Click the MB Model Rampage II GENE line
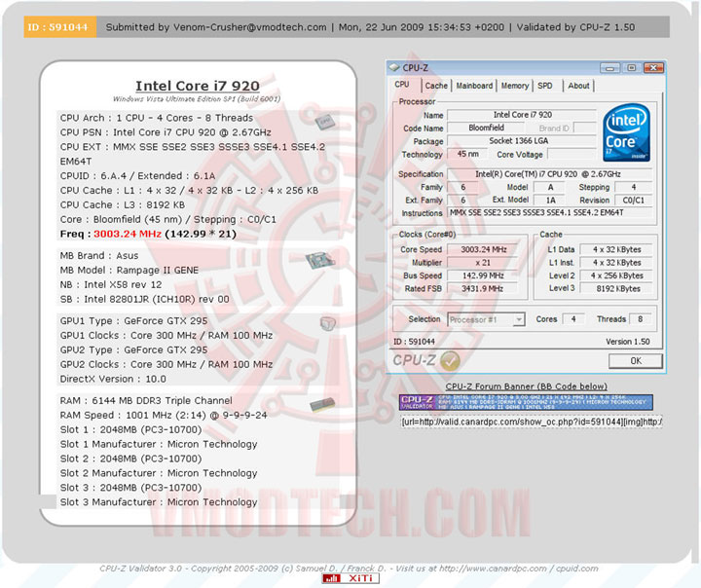The height and width of the screenshot is (588, 701). click(x=129, y=270)
